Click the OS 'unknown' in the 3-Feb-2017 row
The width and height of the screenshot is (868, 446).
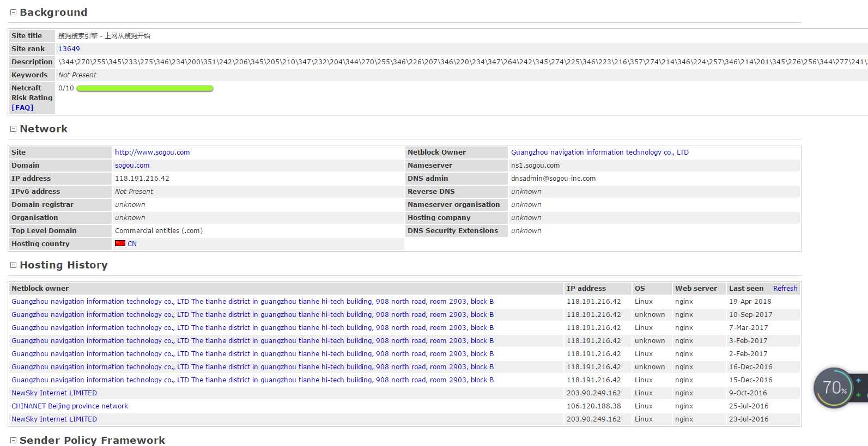pos(650,340)
